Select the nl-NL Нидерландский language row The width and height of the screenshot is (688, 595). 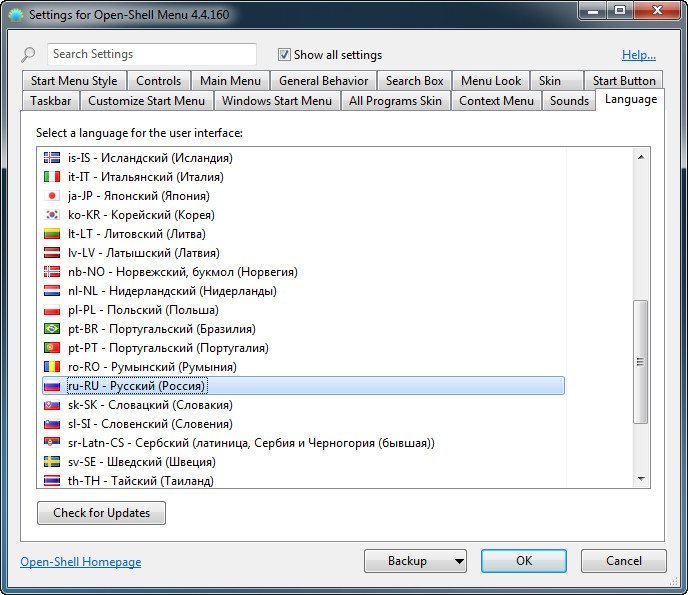point(304,290)
